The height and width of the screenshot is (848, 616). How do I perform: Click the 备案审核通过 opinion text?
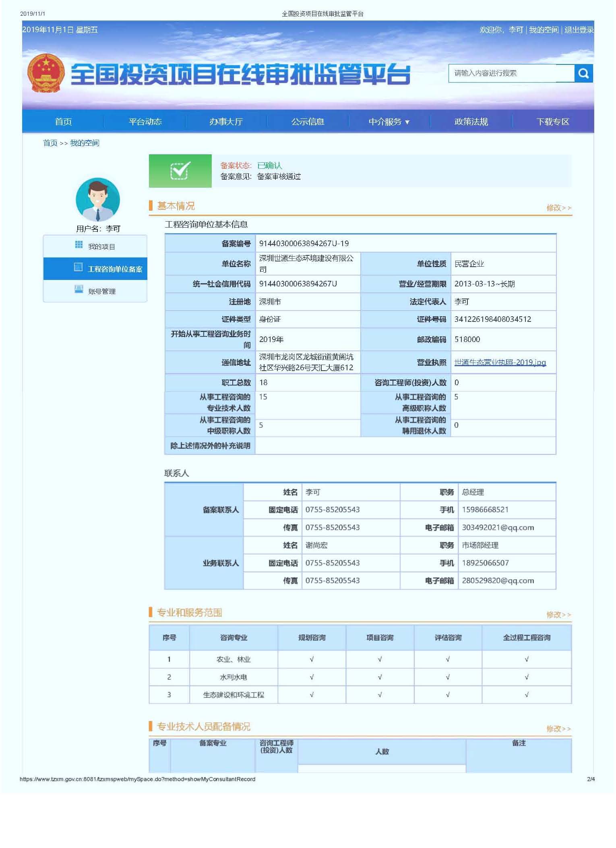coord(279,176)
